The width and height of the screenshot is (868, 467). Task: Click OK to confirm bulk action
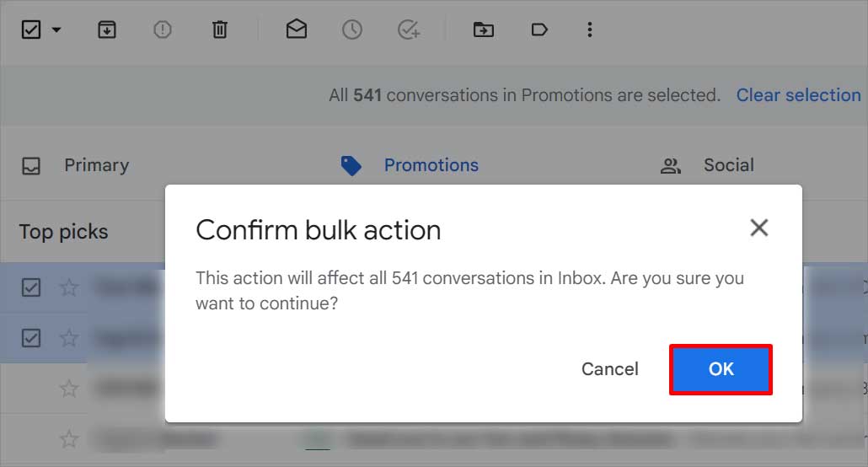pyautogui.click(x=721, y=369)
